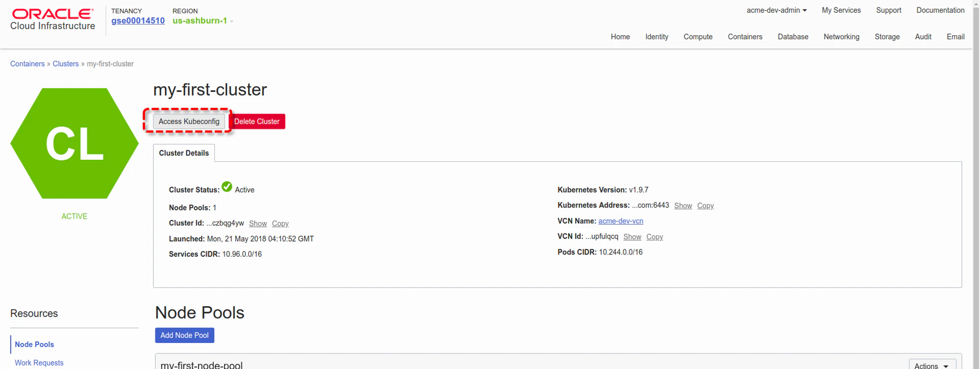
Task: Select the Cluster Details tab
Action: point(184,153)
